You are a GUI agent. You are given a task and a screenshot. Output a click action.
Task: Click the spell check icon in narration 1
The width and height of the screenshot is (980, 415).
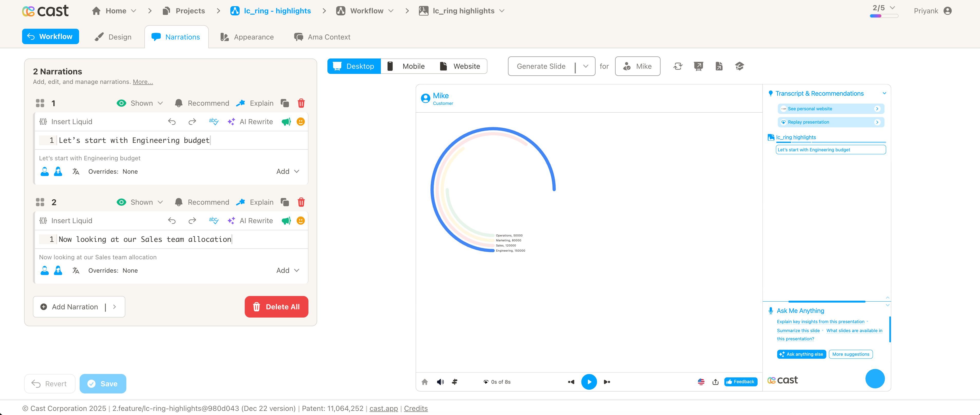(x=213, y=122)
